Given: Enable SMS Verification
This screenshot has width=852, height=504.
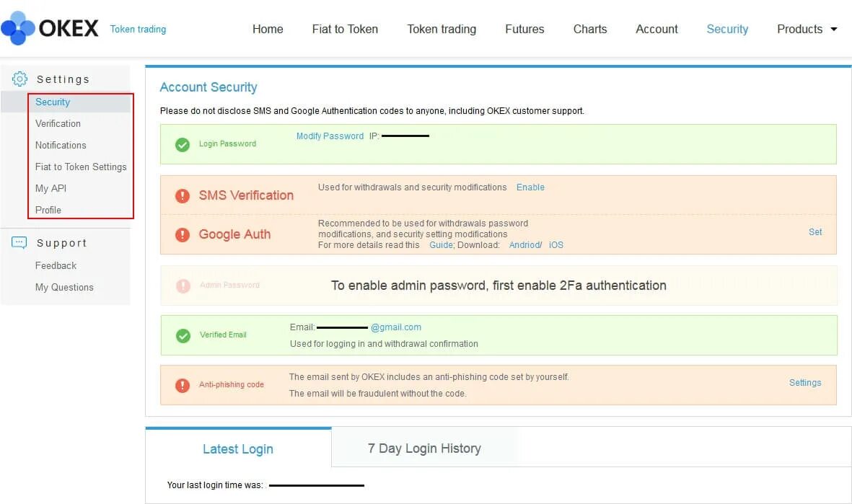Looking at the screenshot, I should tap(530, 187).
